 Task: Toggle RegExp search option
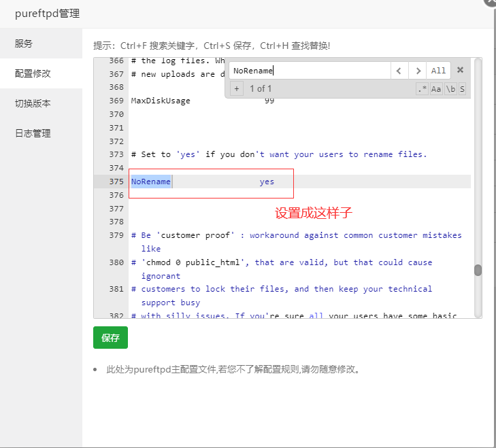[x=423, y=89]
